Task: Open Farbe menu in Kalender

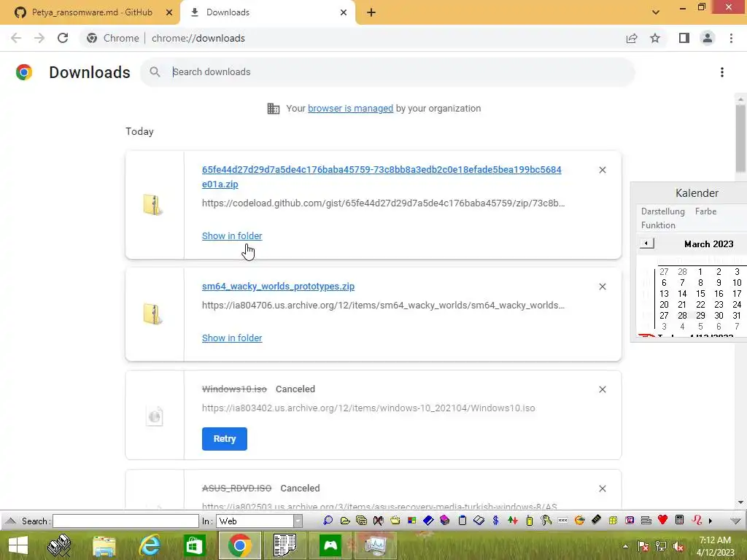Action: tap(705, 211)
